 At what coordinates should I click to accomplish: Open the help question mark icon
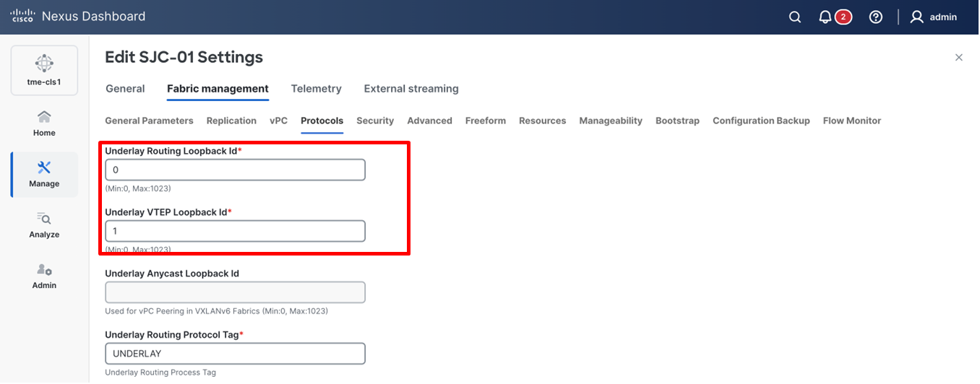click(876, 17)
